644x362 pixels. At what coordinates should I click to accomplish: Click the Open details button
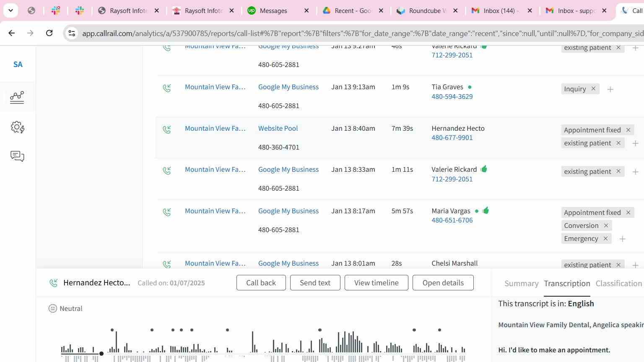pyautogui.click(x=443, y=283)
